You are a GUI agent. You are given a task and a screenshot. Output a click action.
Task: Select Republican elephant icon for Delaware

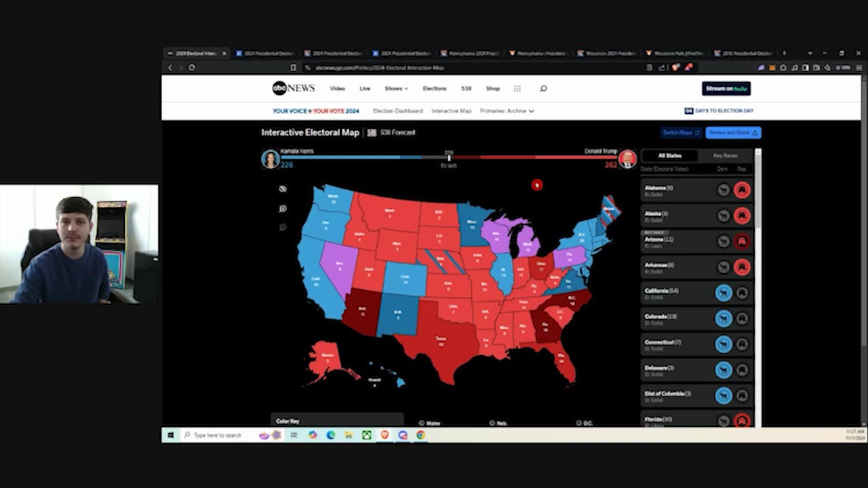click(742, 370)
